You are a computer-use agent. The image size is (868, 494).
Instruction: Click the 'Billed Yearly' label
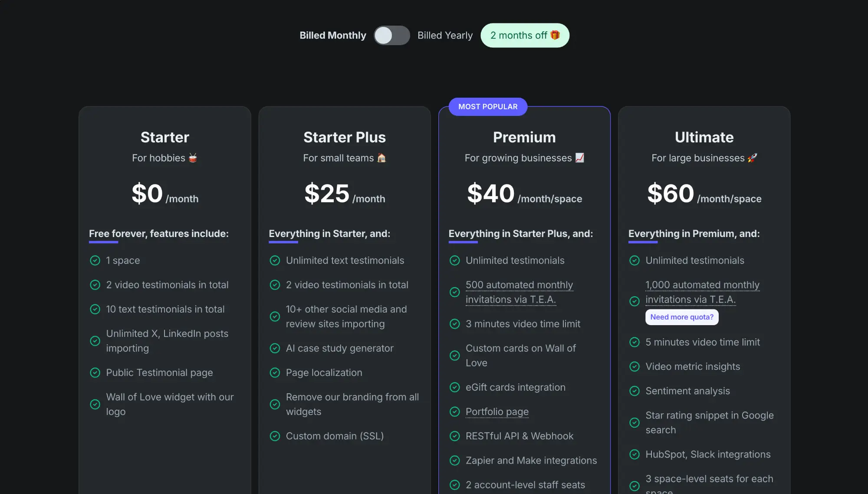pos(445,35)
